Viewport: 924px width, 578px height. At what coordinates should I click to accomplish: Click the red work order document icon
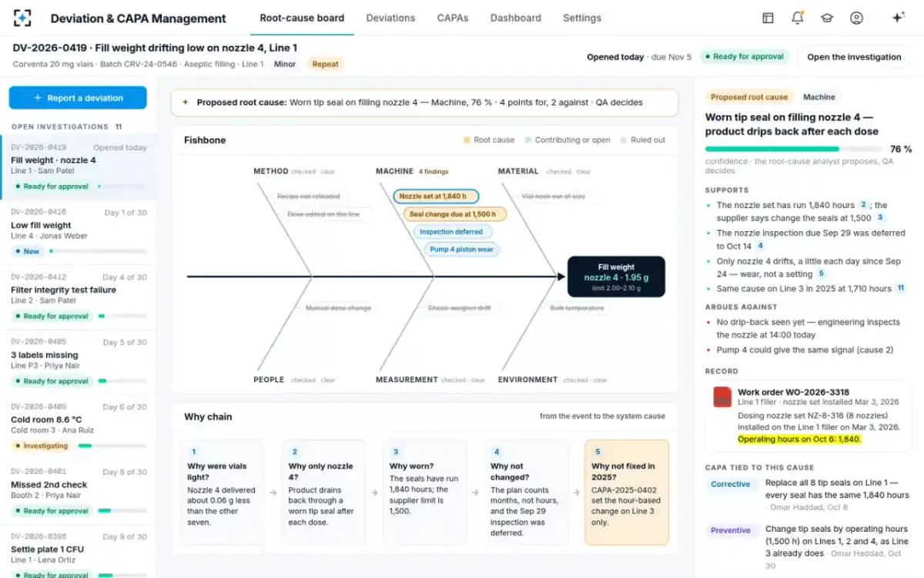tap(722, 397)
